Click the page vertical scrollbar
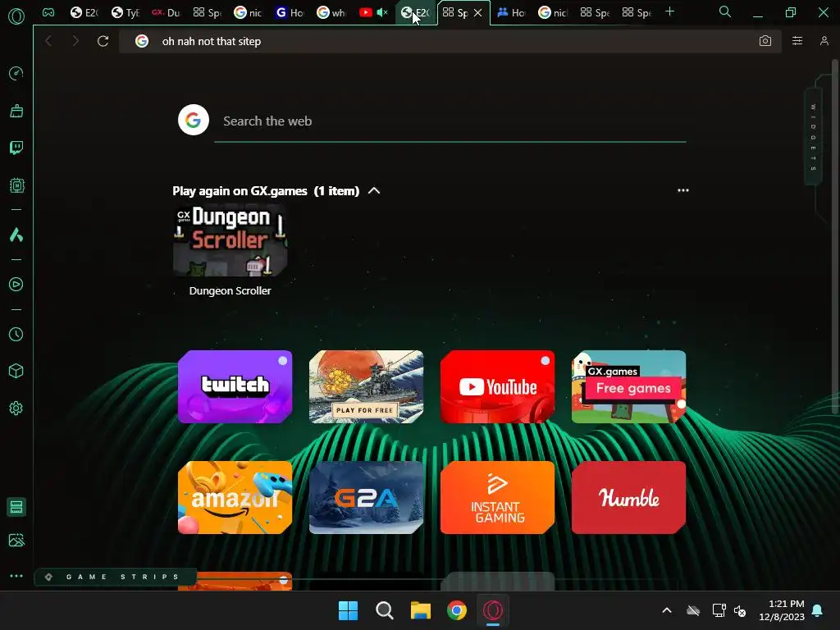Screen dimensions: 840x630 pos(835,235)
